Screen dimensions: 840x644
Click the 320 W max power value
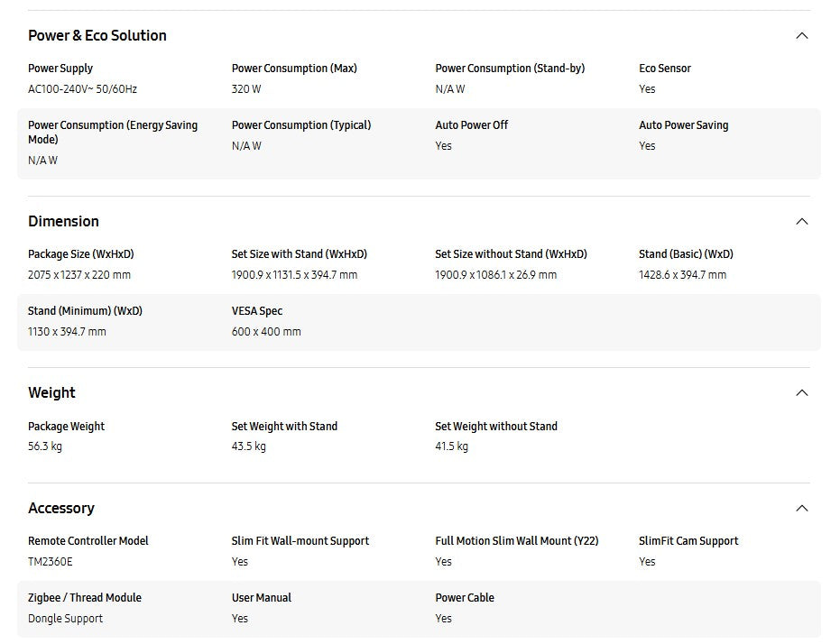[x=246, y=89]
